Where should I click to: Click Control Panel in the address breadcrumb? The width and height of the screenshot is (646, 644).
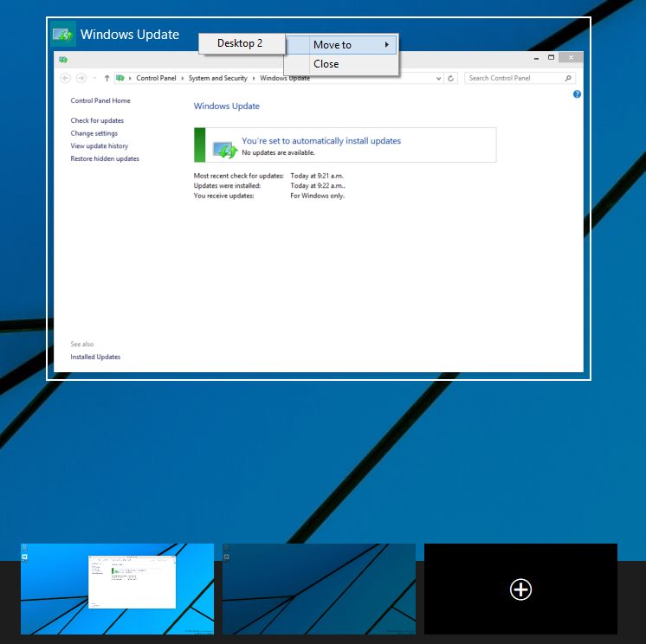[156, 78]
